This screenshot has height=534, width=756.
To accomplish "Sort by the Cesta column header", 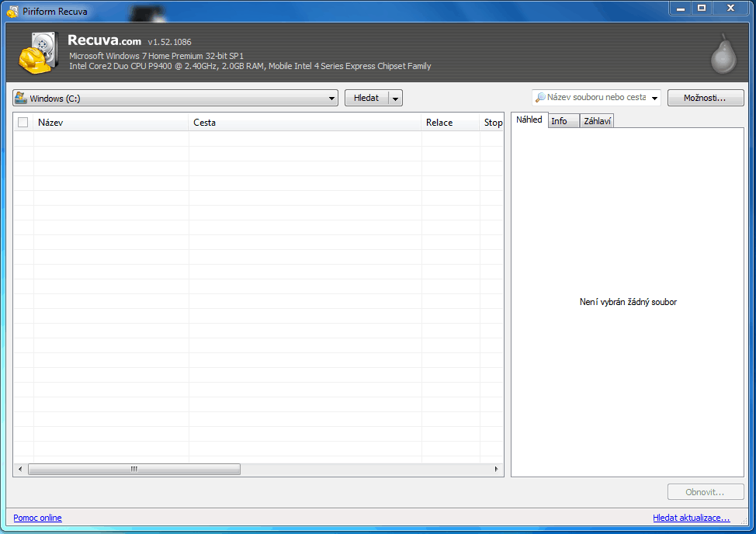I will 305,123.
